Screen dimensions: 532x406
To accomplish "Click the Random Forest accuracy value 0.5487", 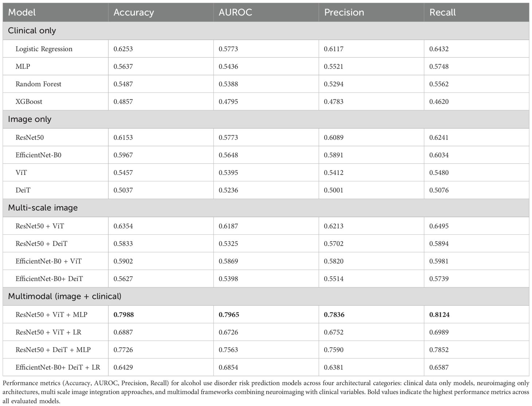I will (123, 84).
